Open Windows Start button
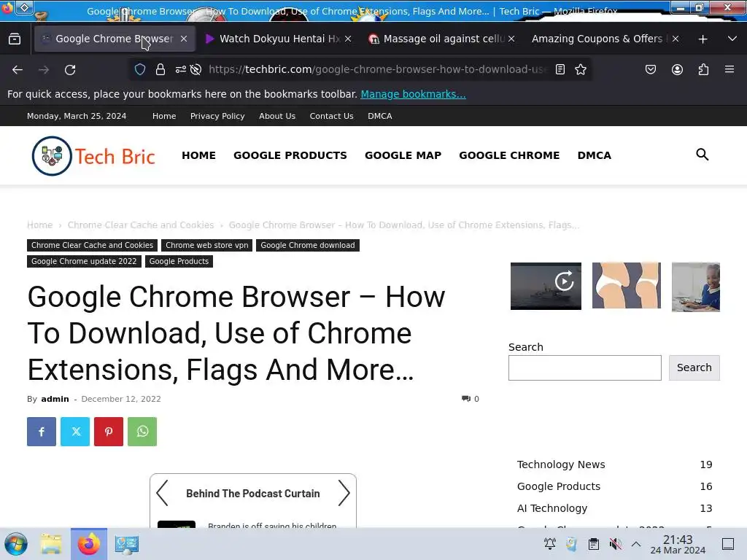This screenshot has width=747, height=560. click(x=16, y=544)
